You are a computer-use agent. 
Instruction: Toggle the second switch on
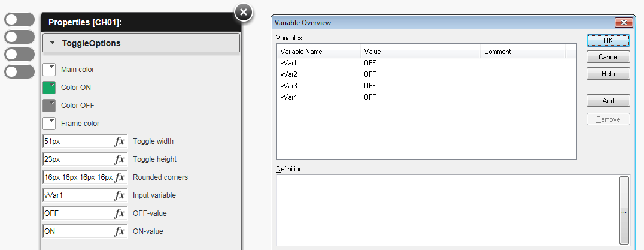pyautogui.click(x=20, y=37)
